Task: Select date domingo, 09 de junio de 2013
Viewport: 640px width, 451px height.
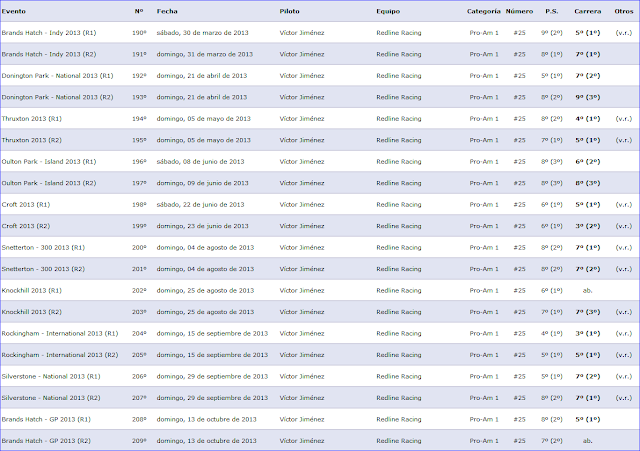Action: click(x=202, y=183)
